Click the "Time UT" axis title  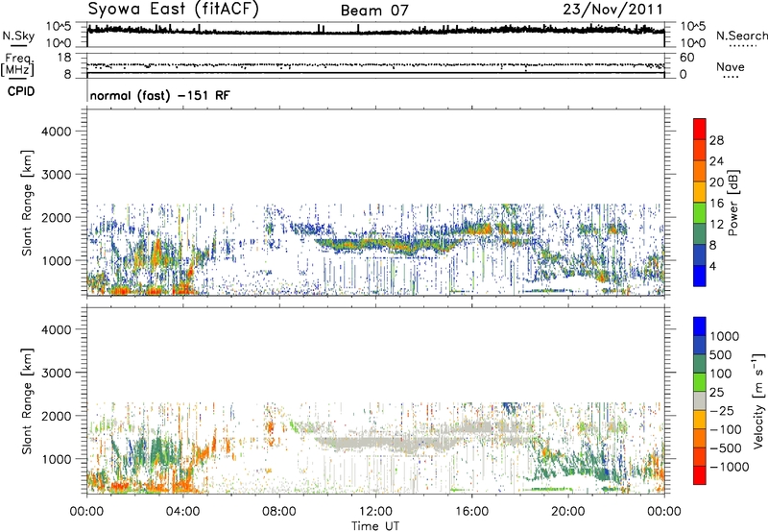coord(375,526)
